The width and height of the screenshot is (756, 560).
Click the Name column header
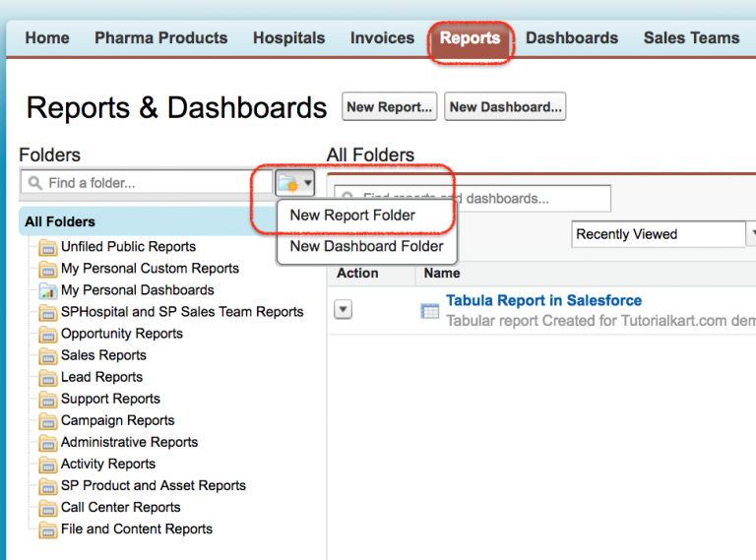pyautogui.click(x=442, y=274)
